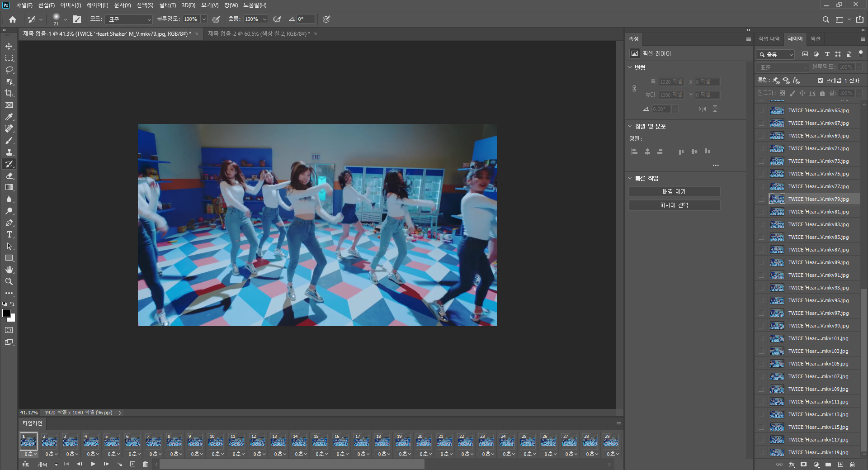Switch to the 제목 없음-2 document tab
The image size is (868, 470).
(259, 34)
